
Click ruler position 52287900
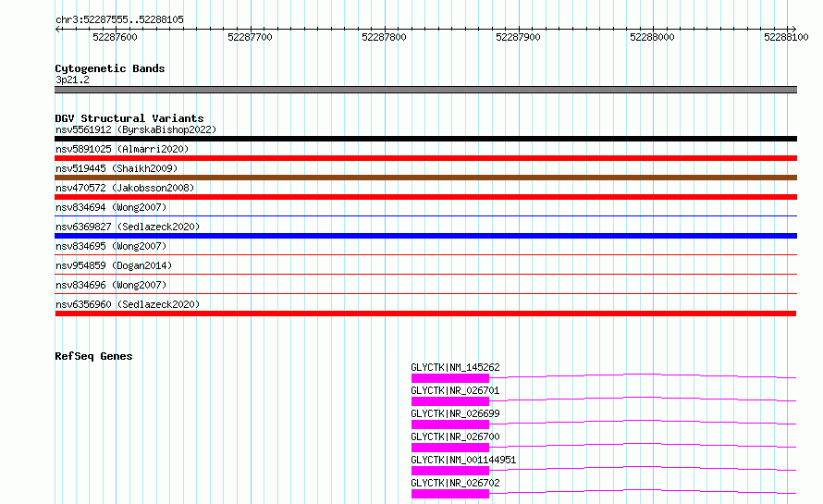tap(518, 37)
